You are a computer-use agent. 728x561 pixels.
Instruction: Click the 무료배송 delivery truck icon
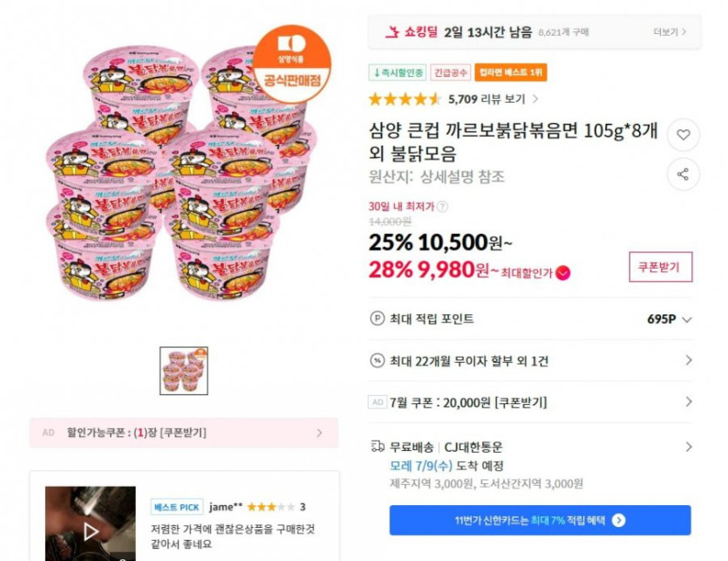pyautogui.click(x=377, y=447)
